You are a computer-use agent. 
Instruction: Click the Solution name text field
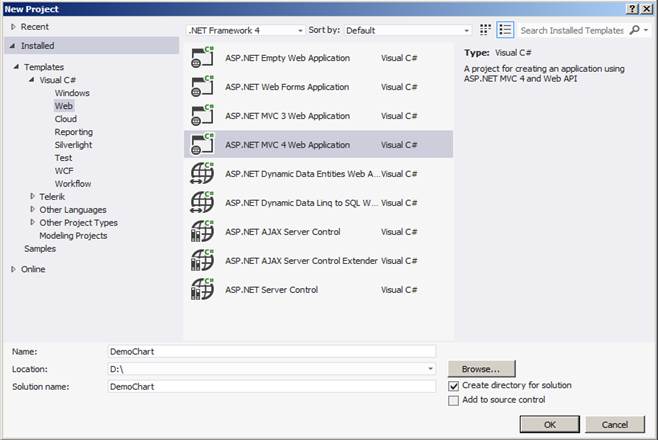[272, 387]
